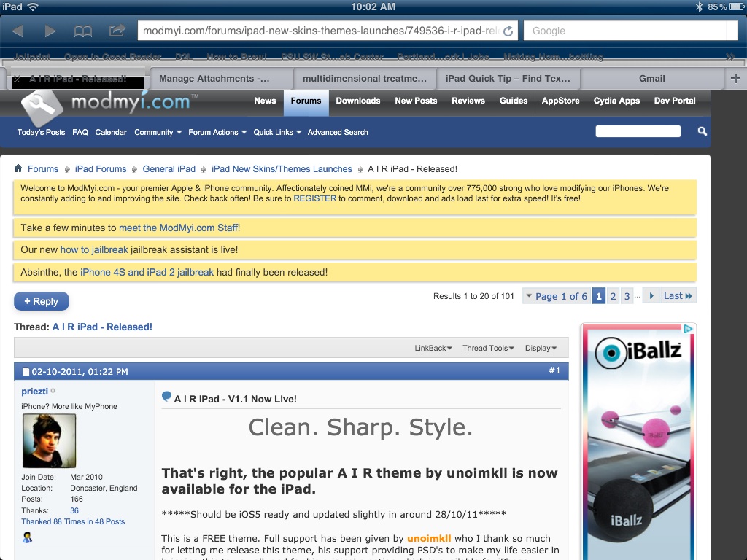The width and height of the screenshot is (747, 560).
Task: Click the blue post icon before title
Action: [x=166, y=396]
